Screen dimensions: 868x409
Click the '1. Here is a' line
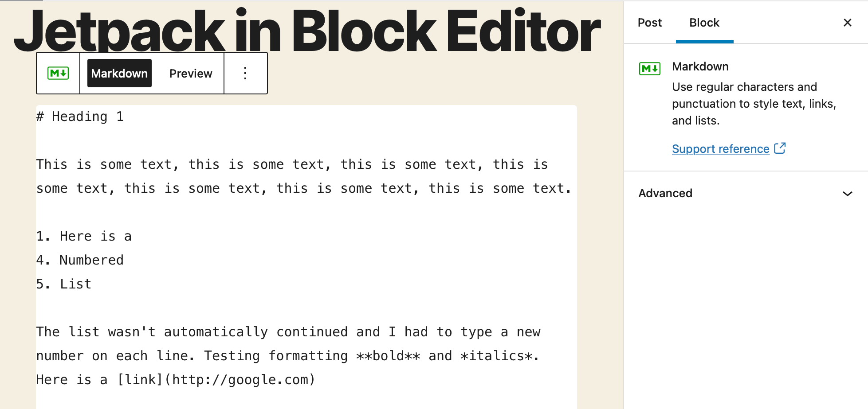click(x=84, y=236)
